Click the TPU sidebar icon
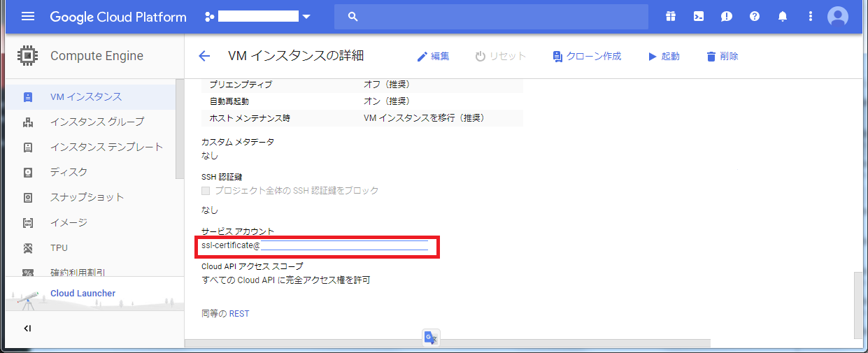Image resolution: width=868 pixels, height=353 pixels. tap(28, 247)
